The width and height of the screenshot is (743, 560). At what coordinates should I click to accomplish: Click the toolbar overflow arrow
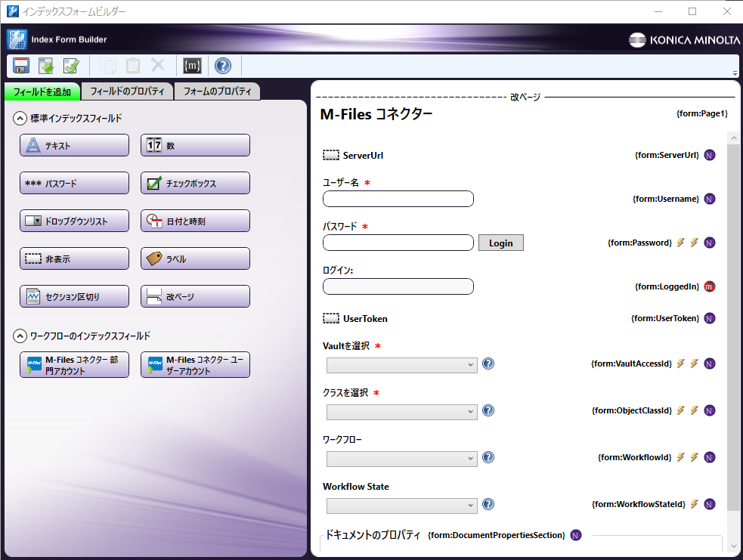tap(735, 73)
